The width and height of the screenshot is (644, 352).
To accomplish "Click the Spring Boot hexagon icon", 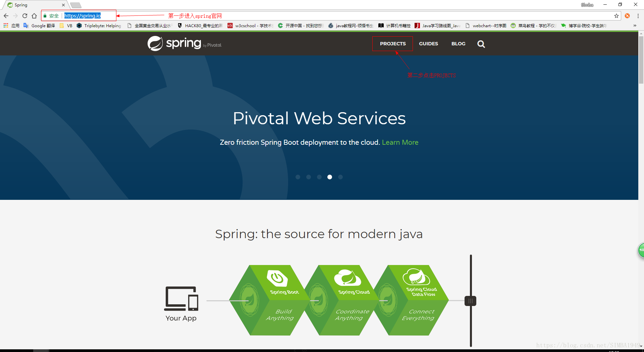I will (x=278, y=278).
